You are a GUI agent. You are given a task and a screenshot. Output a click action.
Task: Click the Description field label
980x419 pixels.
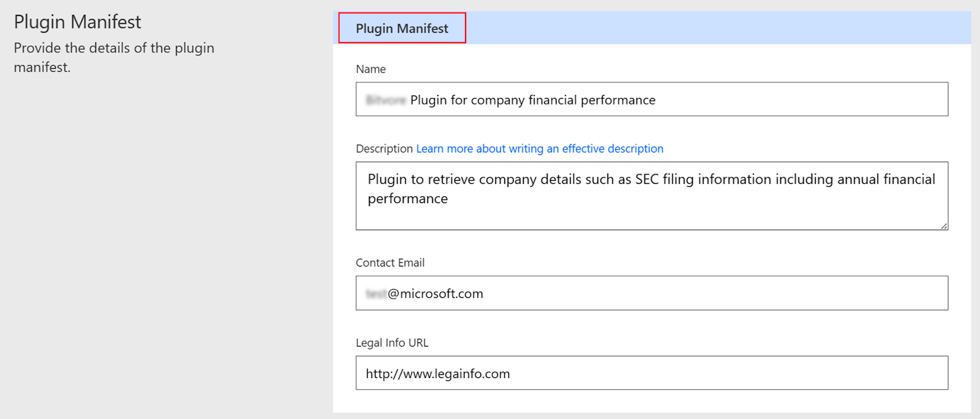coord(384,148)
